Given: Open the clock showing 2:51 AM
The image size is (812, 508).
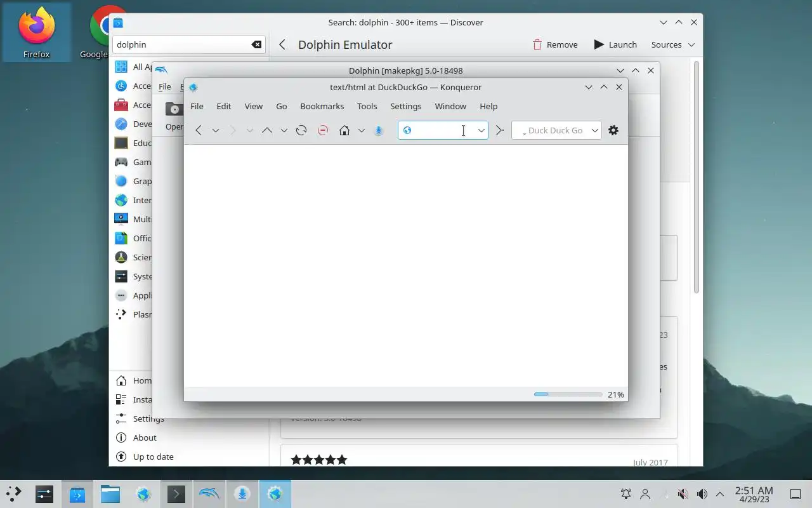Looking at the screenshot, I should tap(754, 494).
